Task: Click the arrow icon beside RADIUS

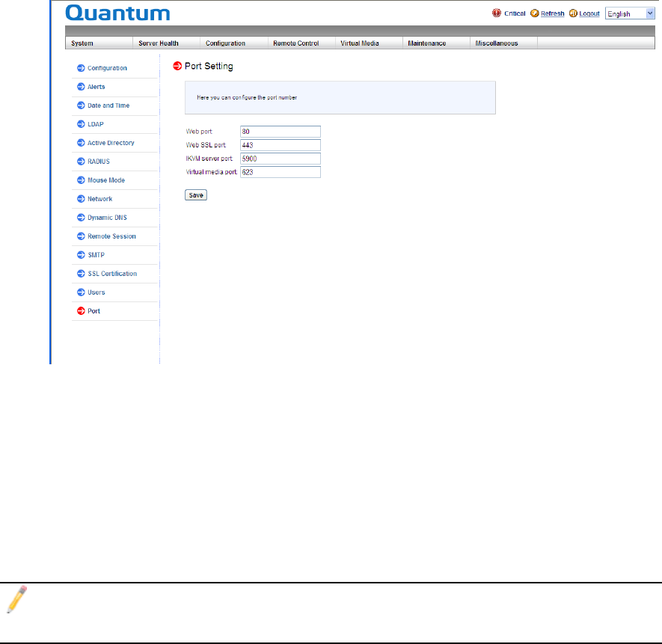Action: 81,162
